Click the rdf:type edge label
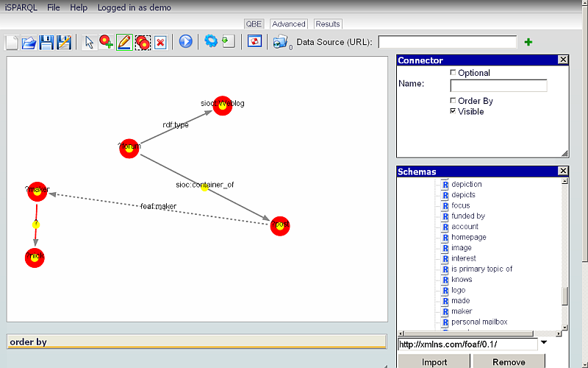The width and height of the screenshot is (588, 368). [176, 124]
